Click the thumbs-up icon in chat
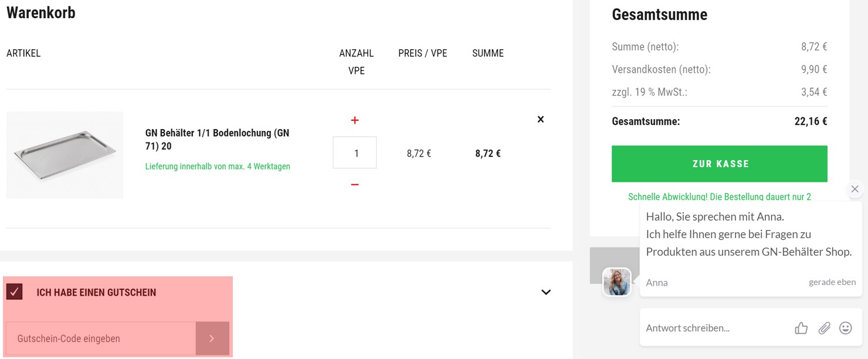 (x=801, y=328)
